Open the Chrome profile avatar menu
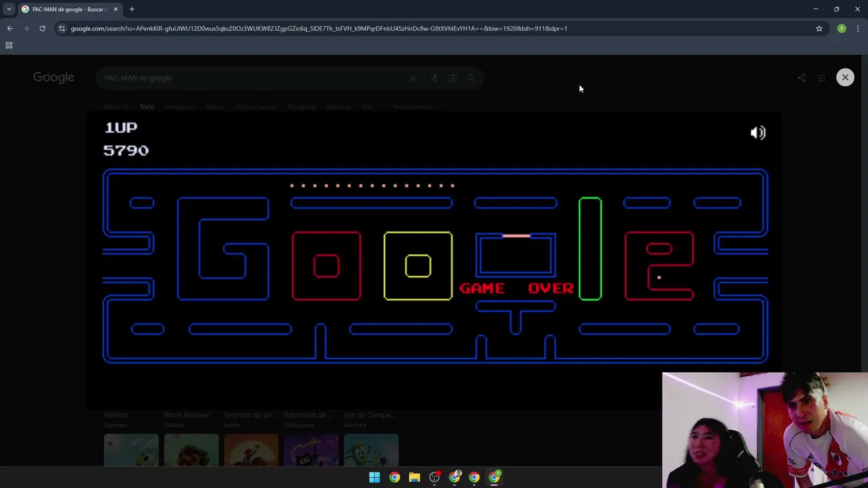The height and width of the screenshot is (488, 868). point(842,28)
